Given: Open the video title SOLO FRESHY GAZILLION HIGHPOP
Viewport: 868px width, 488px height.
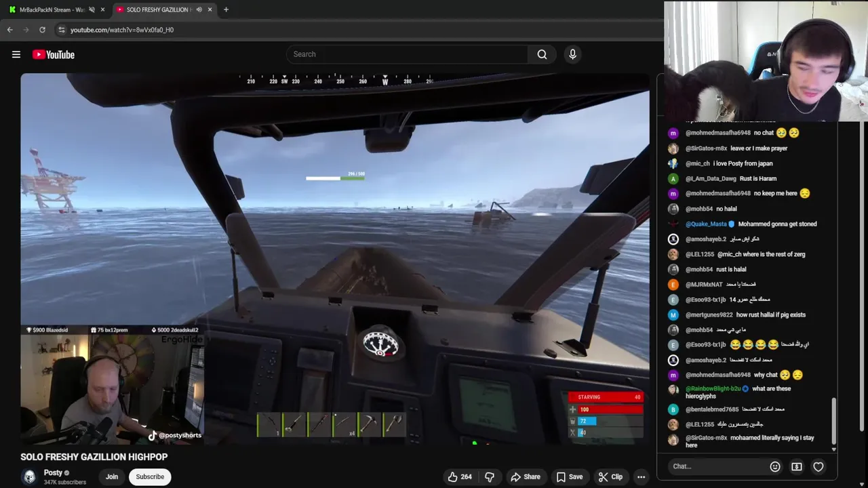Looking at the screenshot, I should pos(94,457).
